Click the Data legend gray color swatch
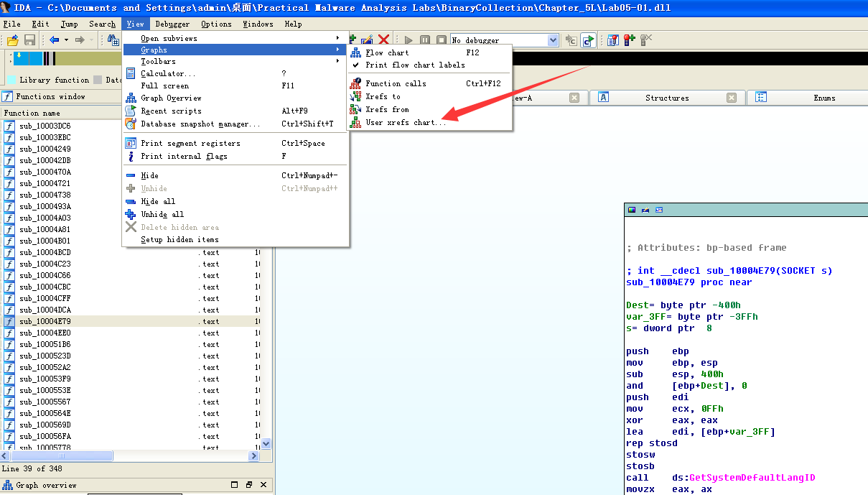868x495 pixels. tap(98, 80)
